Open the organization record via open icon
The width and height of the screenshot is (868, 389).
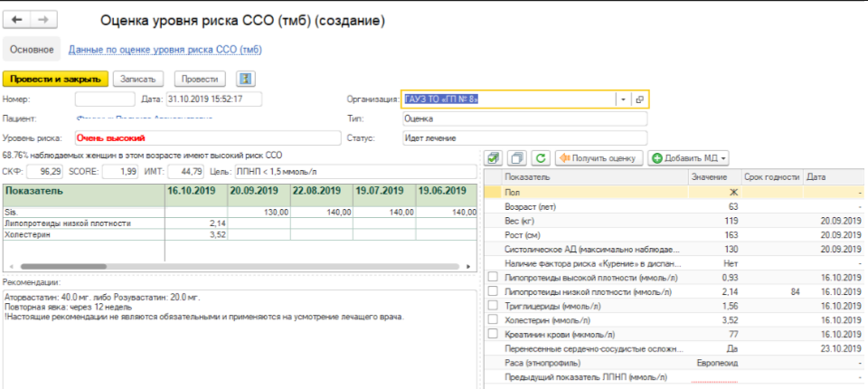tap(638, 100)
